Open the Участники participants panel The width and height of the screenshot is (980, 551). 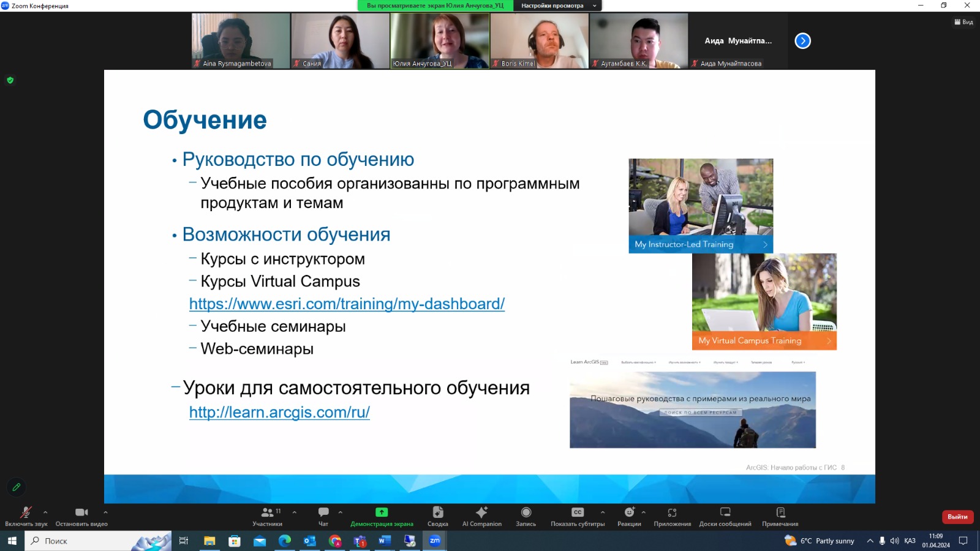[x=268, y=516]
